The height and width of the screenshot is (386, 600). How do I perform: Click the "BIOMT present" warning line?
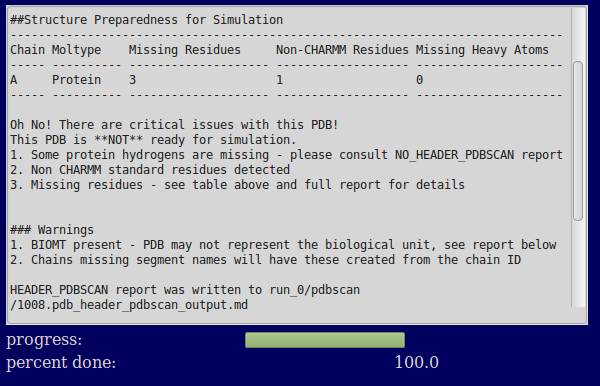click(x=283, y=245)
